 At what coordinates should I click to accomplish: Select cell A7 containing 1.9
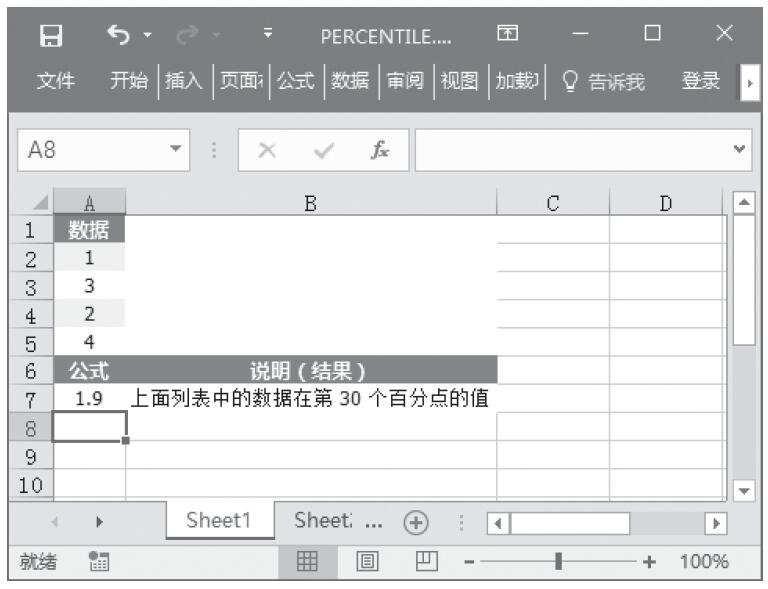(x=89, y=398)
